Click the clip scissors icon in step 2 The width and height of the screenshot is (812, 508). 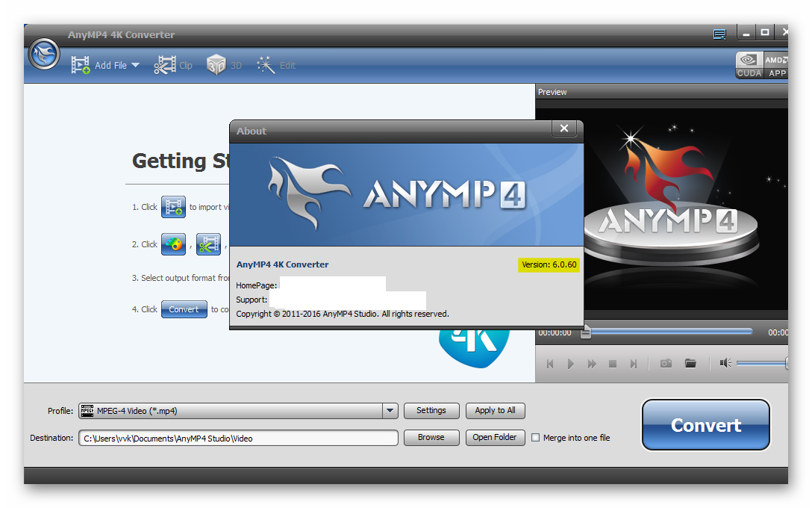click(x=208, y=244)
